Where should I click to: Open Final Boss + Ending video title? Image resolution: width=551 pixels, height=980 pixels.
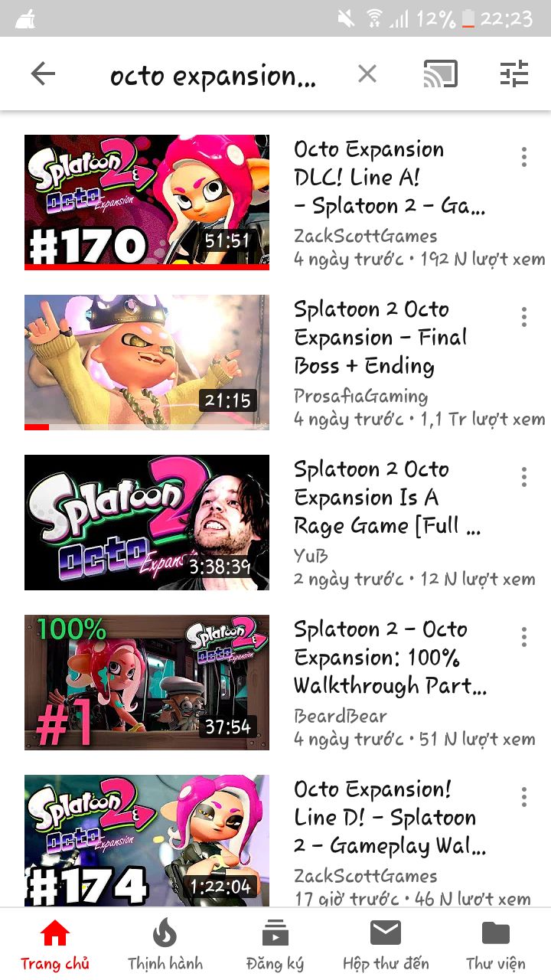[x=380, y=338]
